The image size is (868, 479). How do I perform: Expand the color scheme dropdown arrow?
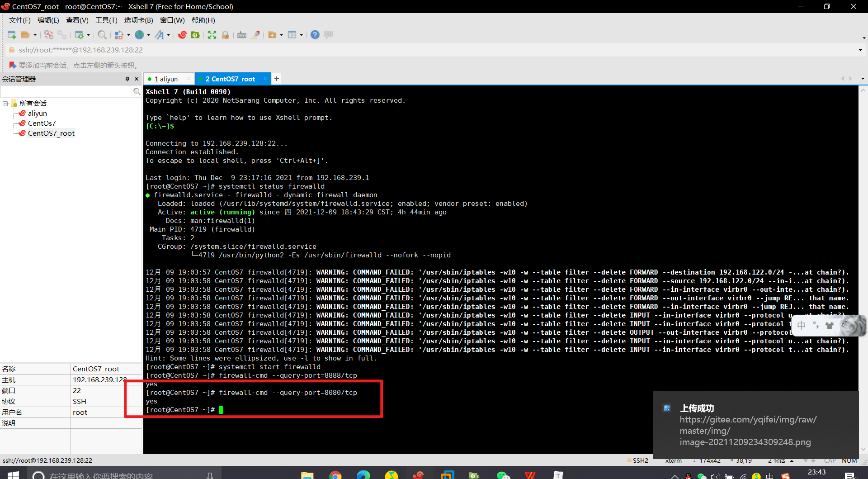tap(128, 35)
